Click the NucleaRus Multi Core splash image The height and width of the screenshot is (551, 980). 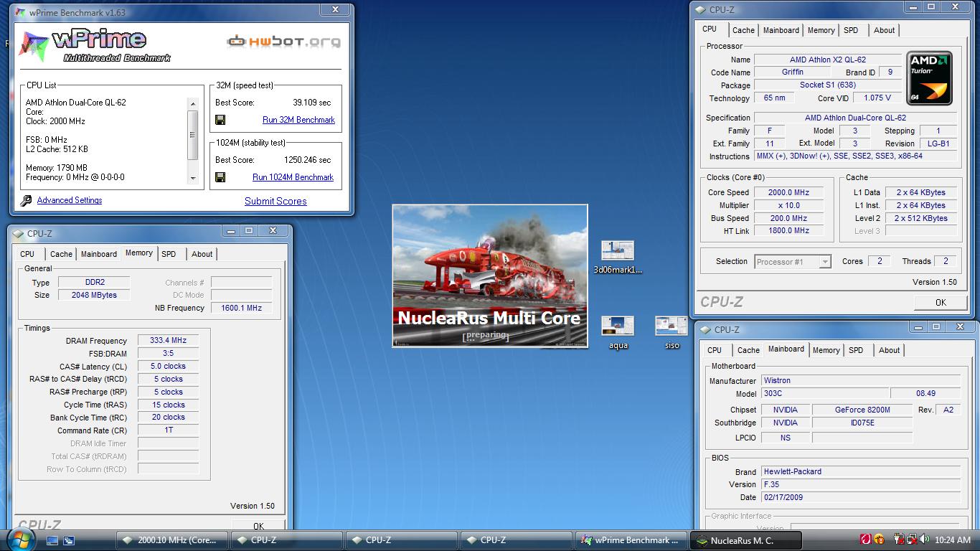tap(490, 276)
